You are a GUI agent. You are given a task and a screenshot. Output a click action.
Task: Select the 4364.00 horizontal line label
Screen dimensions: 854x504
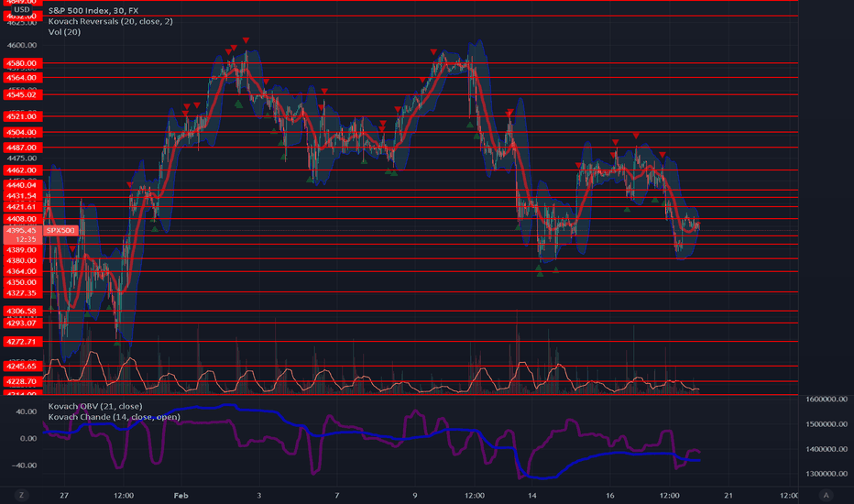point(22,271)
